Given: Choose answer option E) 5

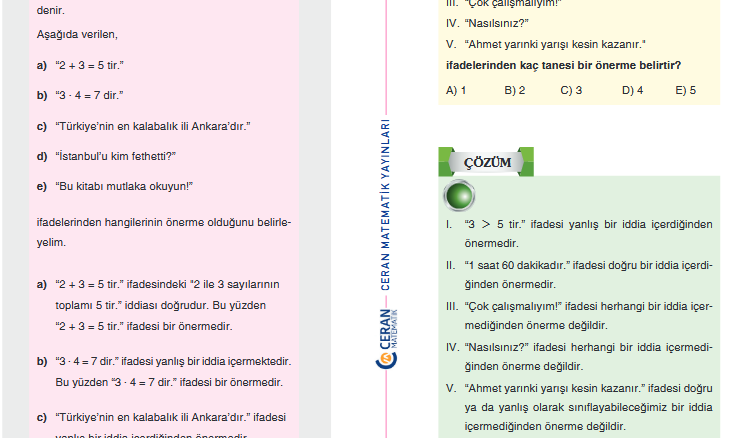Looking at the screenshot, I should click(x=685, y=90).
